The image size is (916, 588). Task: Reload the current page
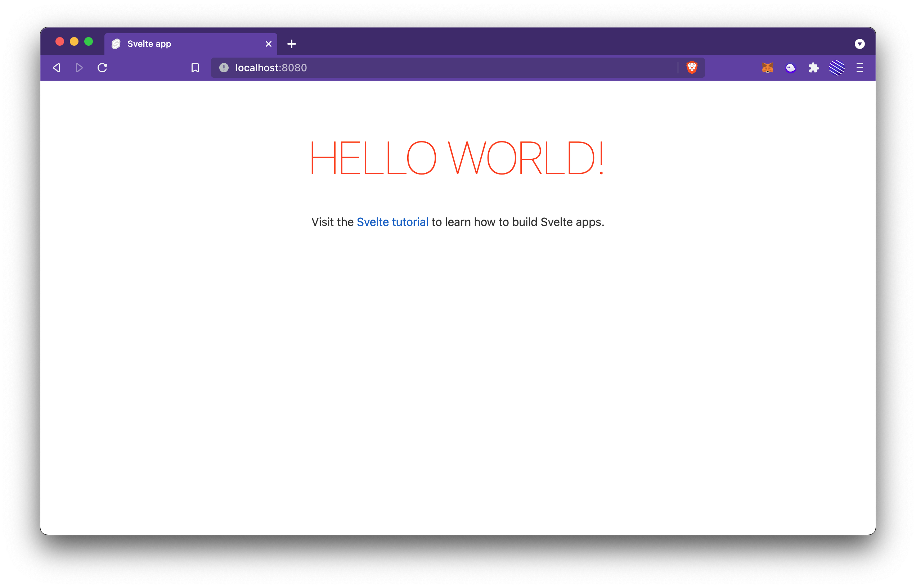point(102,68)
